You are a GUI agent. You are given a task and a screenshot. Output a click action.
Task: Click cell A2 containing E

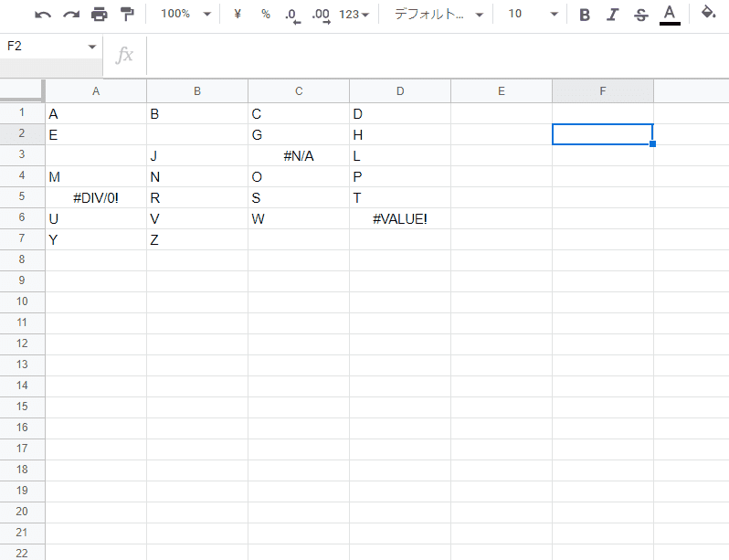[96, 134]
